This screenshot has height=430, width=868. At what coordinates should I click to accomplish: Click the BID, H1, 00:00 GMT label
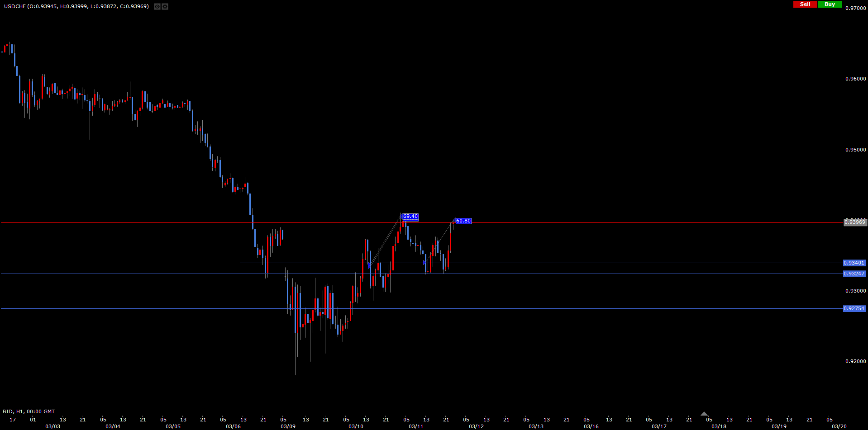[29, 411]
